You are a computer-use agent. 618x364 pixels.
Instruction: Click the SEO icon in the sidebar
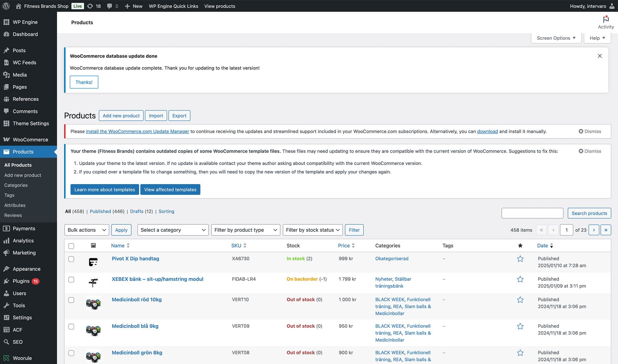[7, 342]
